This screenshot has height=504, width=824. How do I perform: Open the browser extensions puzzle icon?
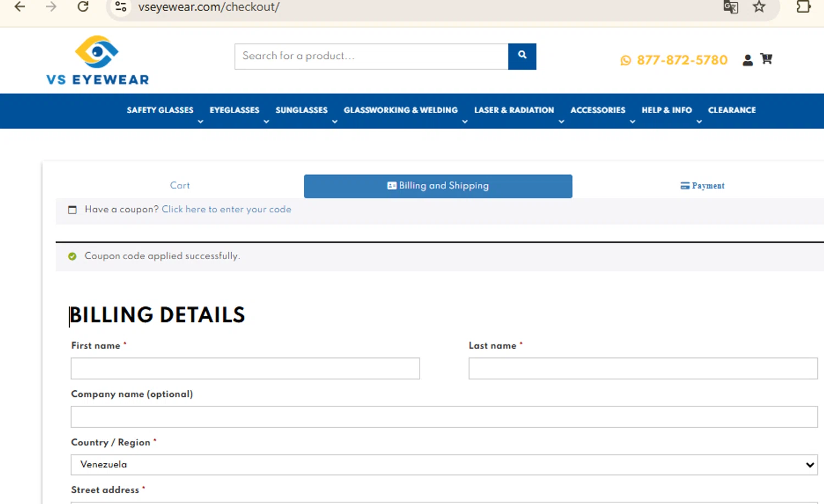click(x=803, y=7)
